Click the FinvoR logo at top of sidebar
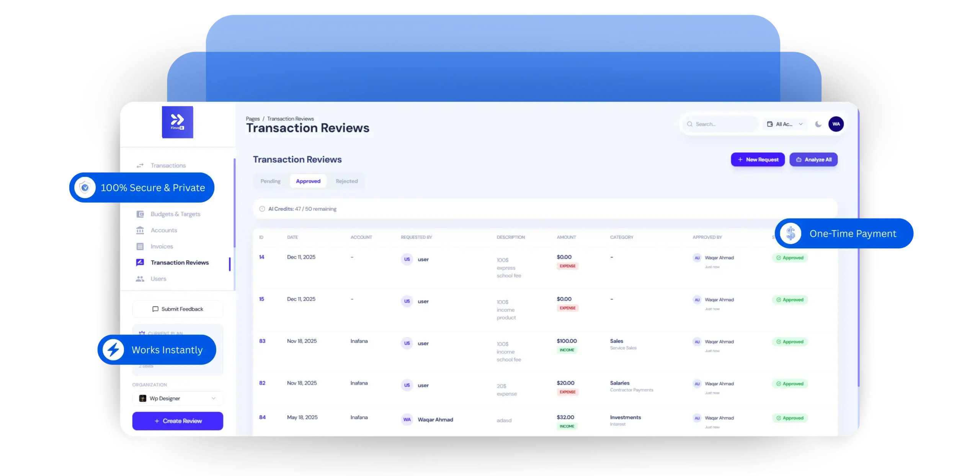This screenshot has height=476, width=980. coord(178,122)
